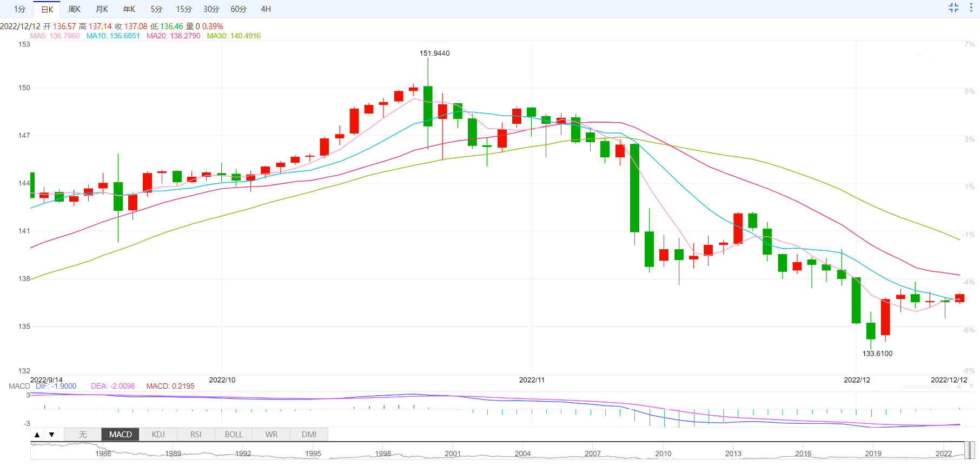
Task: Click the 收 137.08 close price value
Action: point(131,26)
